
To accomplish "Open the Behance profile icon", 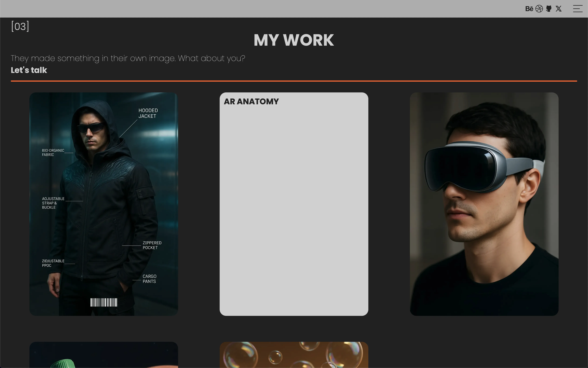I will [529, 9].
